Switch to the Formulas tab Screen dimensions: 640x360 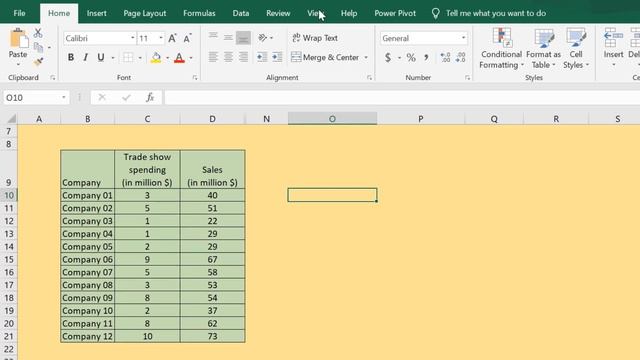point(199,13)
